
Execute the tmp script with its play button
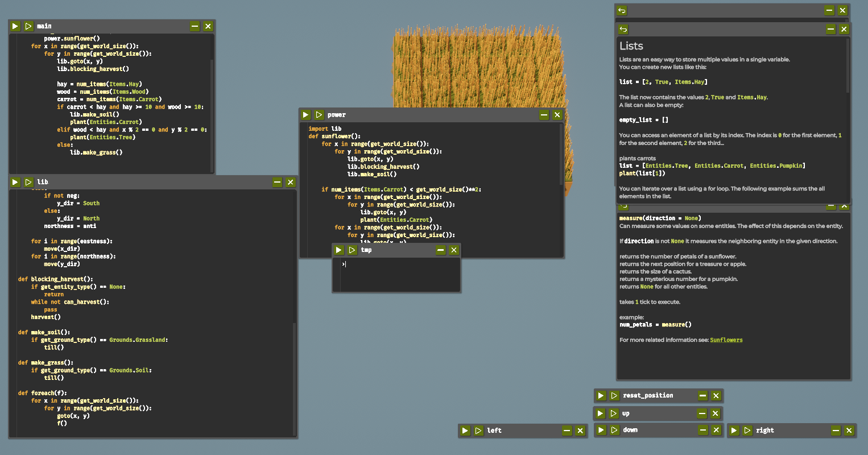point(339,250)
